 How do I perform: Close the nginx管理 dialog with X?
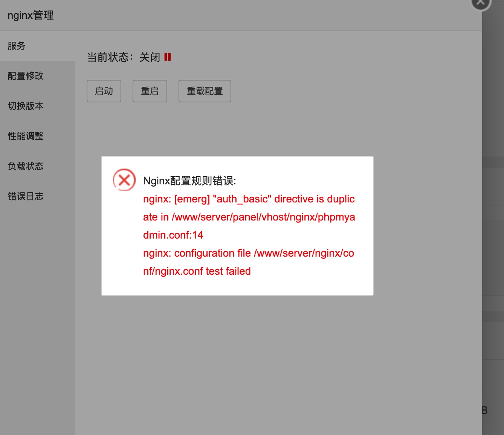pyautogui.click(x=481, y=3)
